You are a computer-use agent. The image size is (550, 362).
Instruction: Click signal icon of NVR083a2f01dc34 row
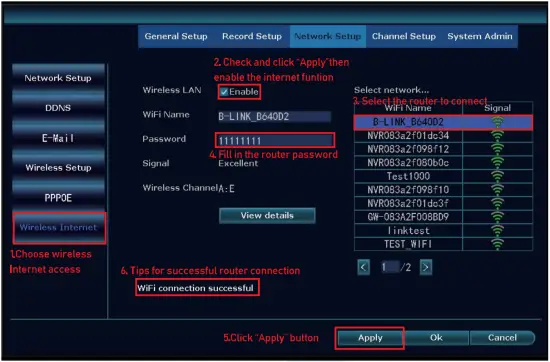tap(497, 136)
